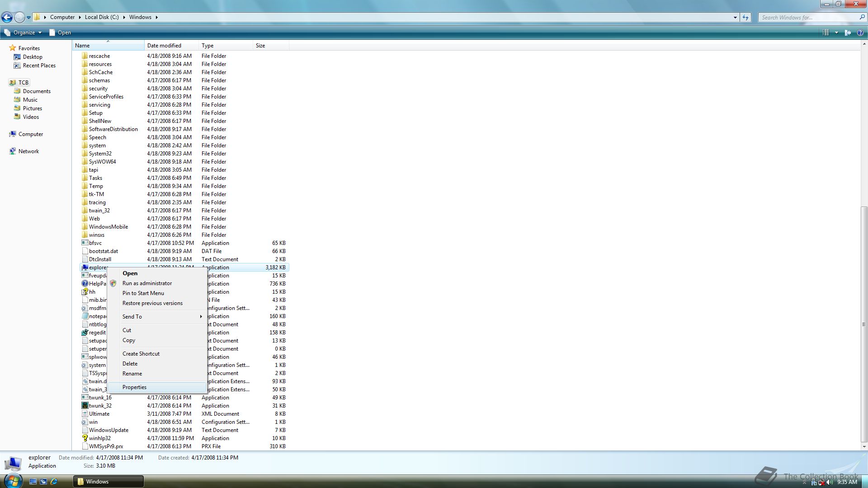Choose Rename from context menu

157,374
